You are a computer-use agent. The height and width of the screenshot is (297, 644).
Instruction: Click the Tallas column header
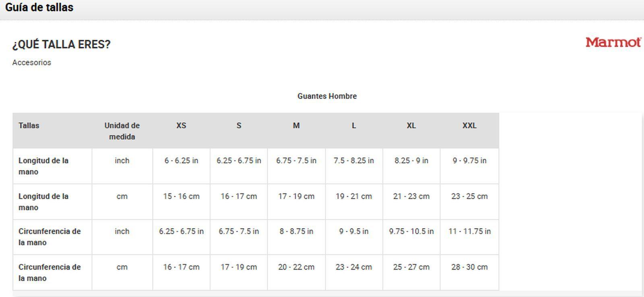click(x=29, y=126)
